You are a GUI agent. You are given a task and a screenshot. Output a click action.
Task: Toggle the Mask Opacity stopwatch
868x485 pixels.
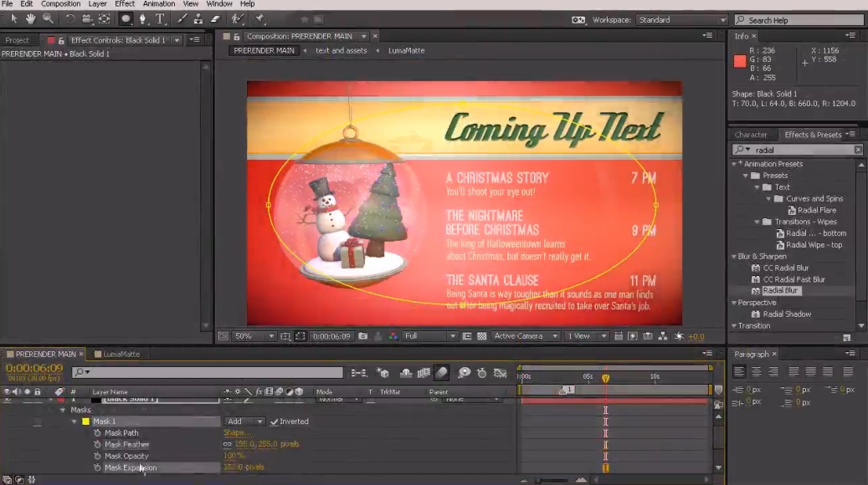97,457
